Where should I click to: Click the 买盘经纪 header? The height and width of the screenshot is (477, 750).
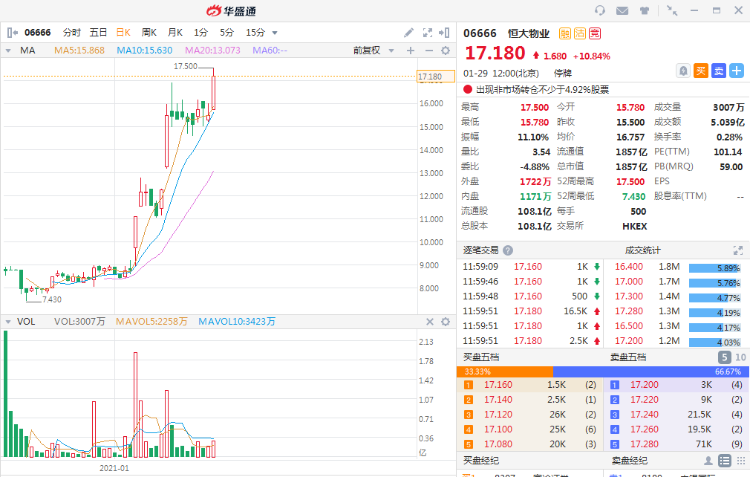click(x=481, y=460)
